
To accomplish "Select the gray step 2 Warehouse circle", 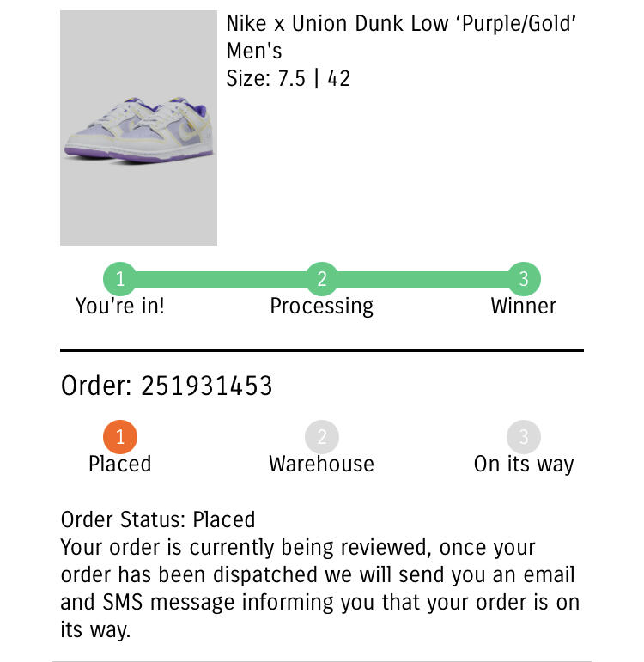I will point(322,437).
